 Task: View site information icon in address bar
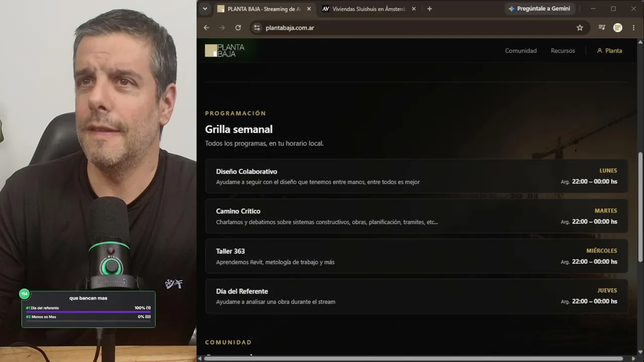[257, 28]
